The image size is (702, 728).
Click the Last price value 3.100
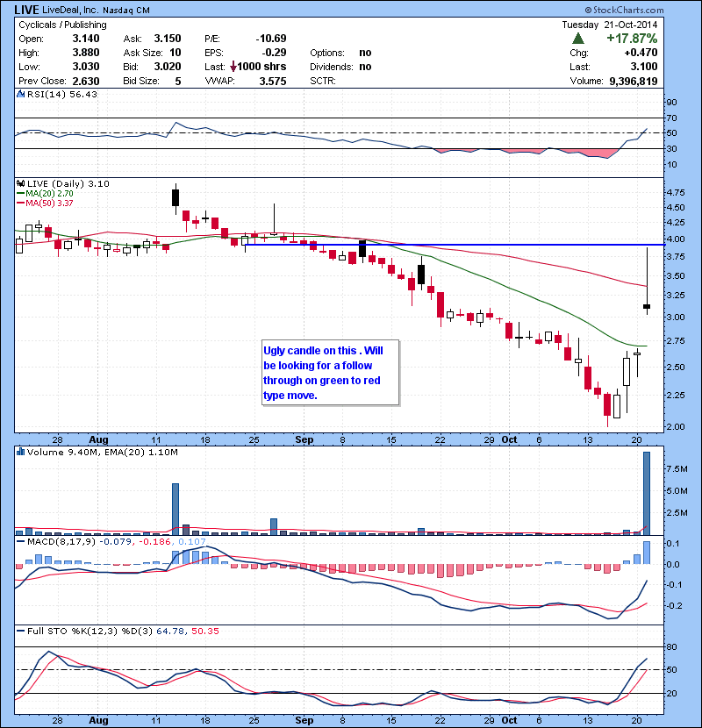coord(643,67)
